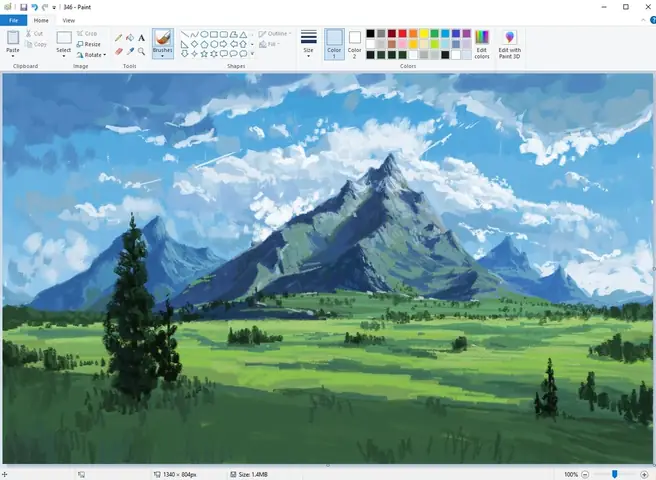Click the Redo arrow in title bar
This screenshot has width=656, height=480.
[45, 7]
